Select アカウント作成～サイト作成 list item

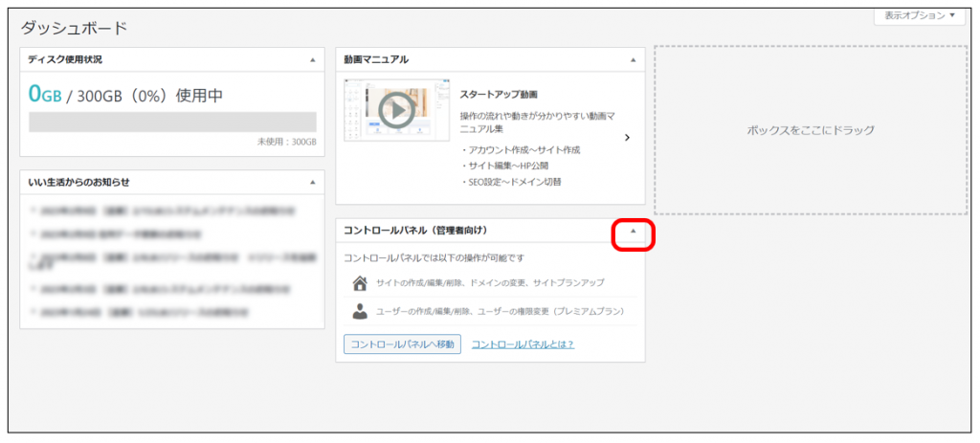[523, 150]
